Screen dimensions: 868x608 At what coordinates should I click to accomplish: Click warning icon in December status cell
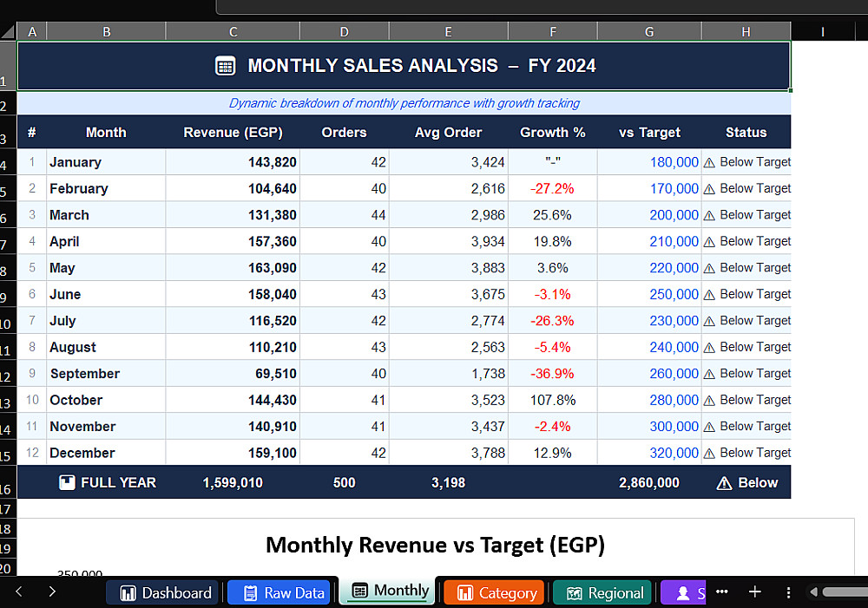(x=709, y=454)
